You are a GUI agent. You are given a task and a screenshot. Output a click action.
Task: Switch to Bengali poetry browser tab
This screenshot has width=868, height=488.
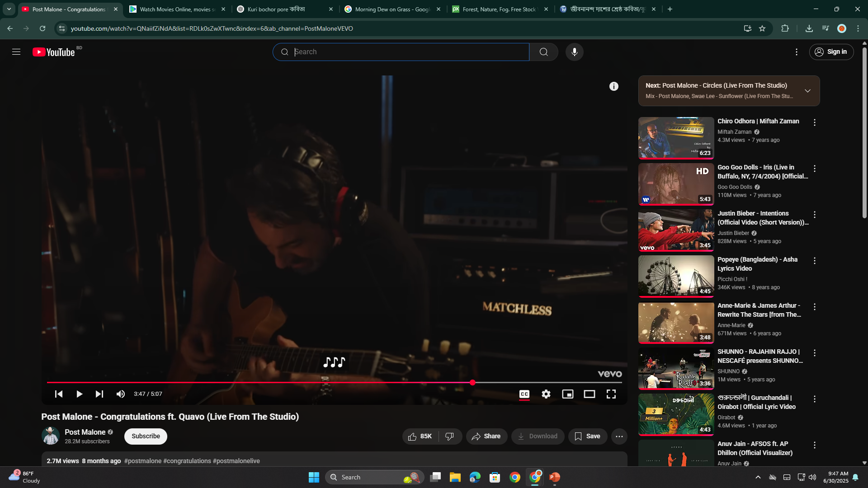pos(608,9)
